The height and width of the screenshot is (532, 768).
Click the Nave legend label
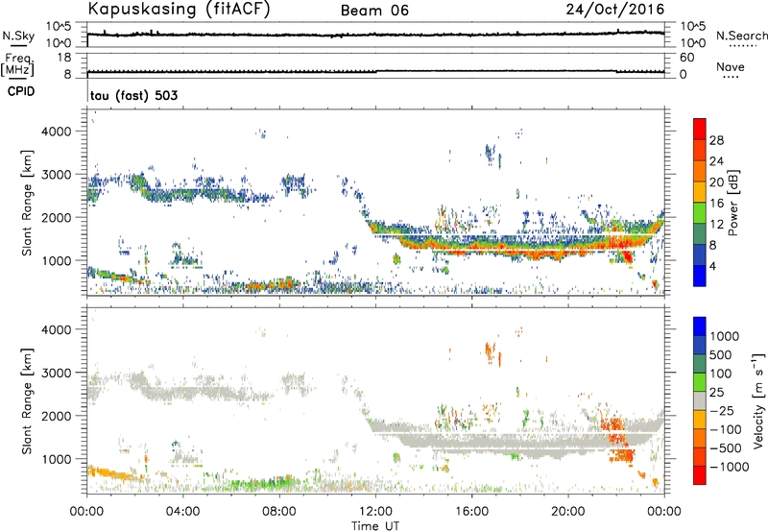tap(731, 66)
